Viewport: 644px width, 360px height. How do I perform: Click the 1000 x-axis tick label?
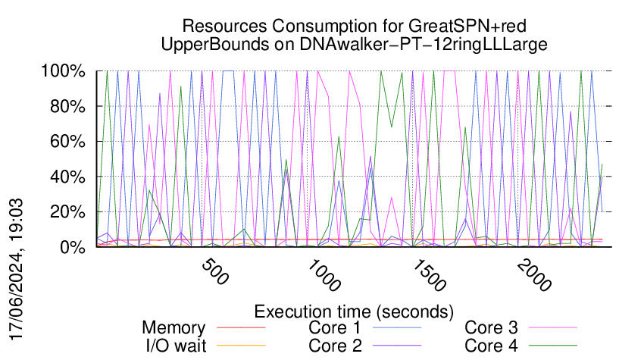[324, 275]
